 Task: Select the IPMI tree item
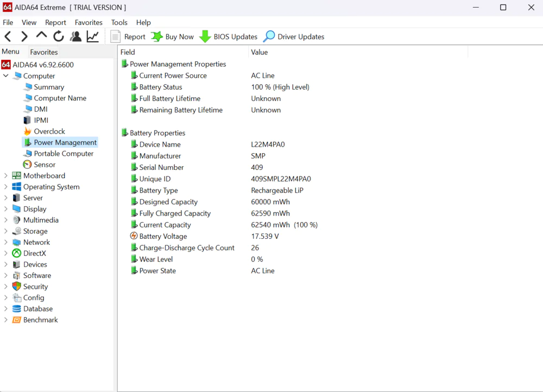[x=36, y=120]
